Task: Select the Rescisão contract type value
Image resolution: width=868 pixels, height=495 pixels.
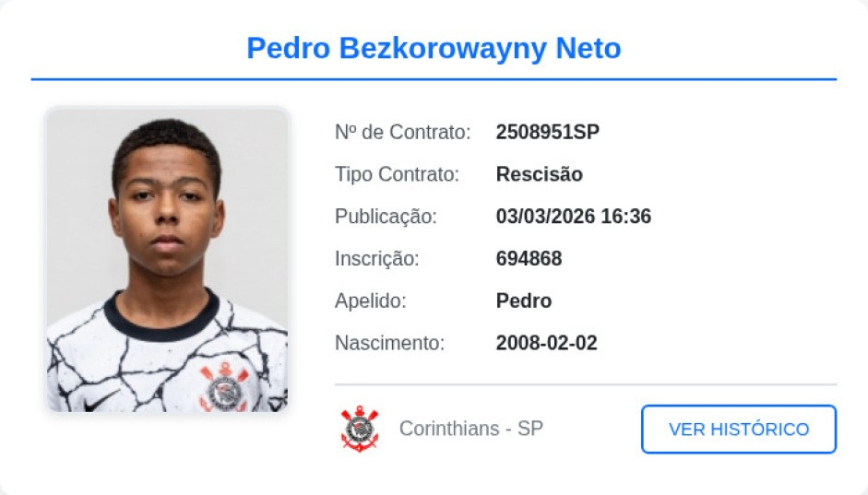Action: [x=540, y=174]
